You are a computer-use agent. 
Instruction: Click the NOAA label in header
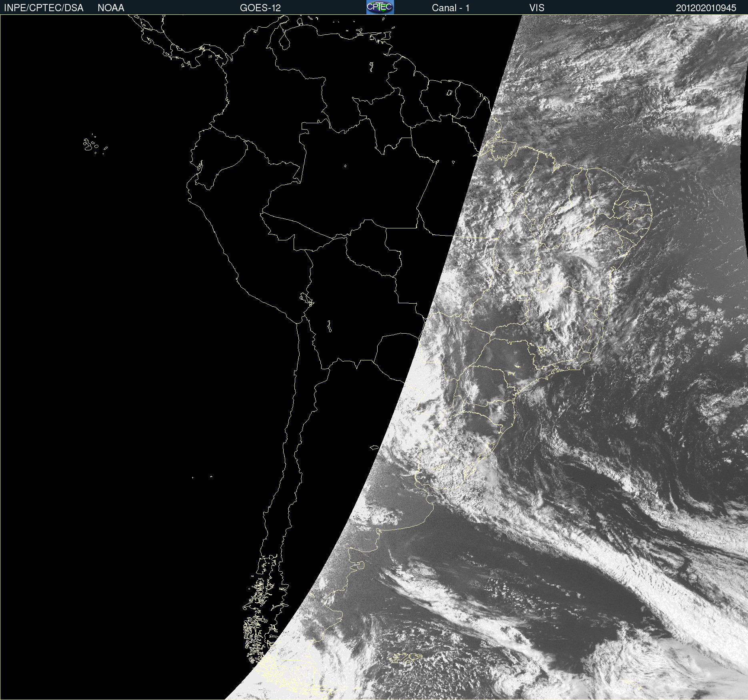tap(111, 8)
